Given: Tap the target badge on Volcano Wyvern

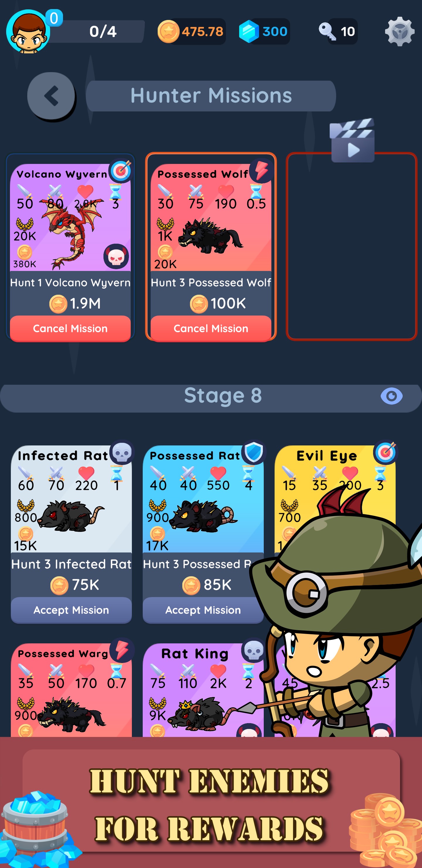Looking at the screenshot, I should pos(121,171).
